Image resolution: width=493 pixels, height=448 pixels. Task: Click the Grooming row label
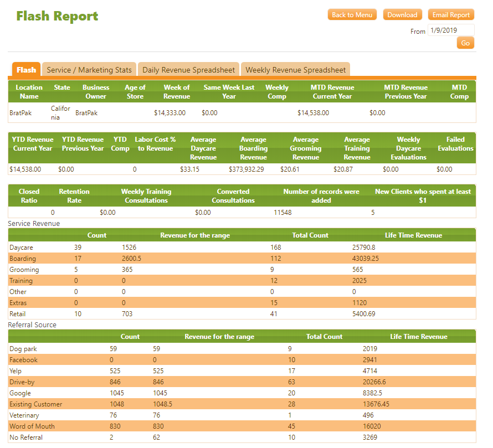[24, 270]
